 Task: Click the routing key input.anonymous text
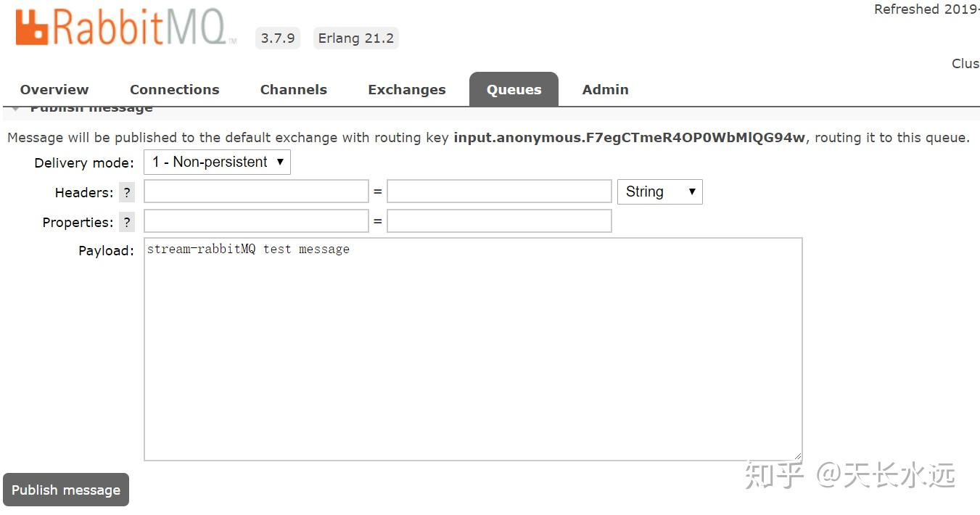629,137
